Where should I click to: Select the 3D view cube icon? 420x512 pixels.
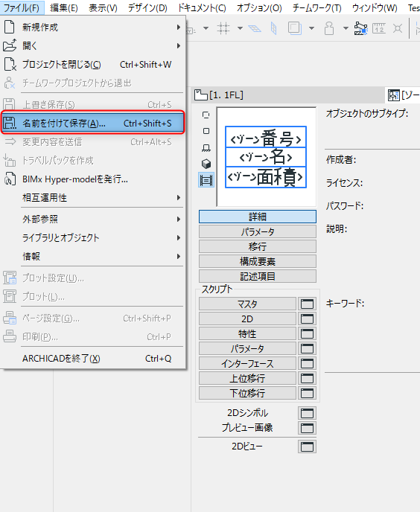206,164
